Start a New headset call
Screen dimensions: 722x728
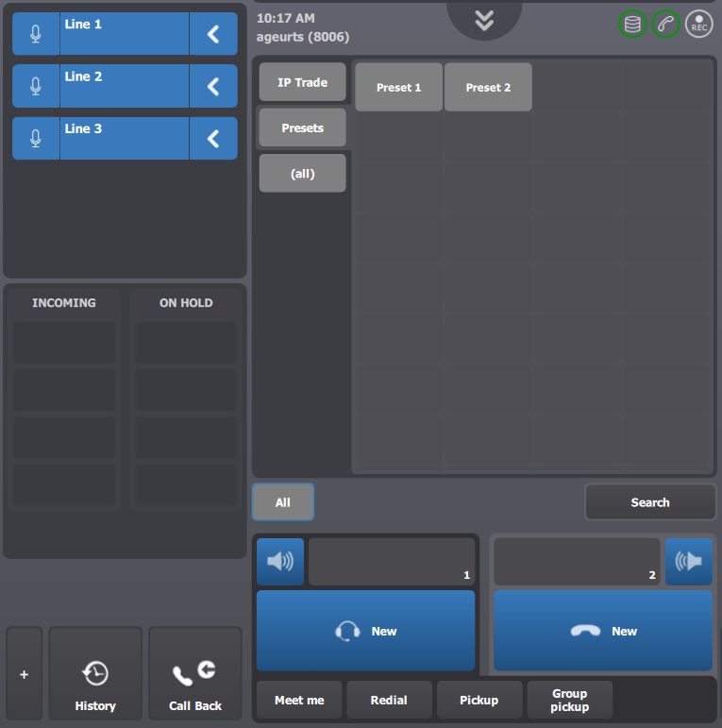coord(365,631)
